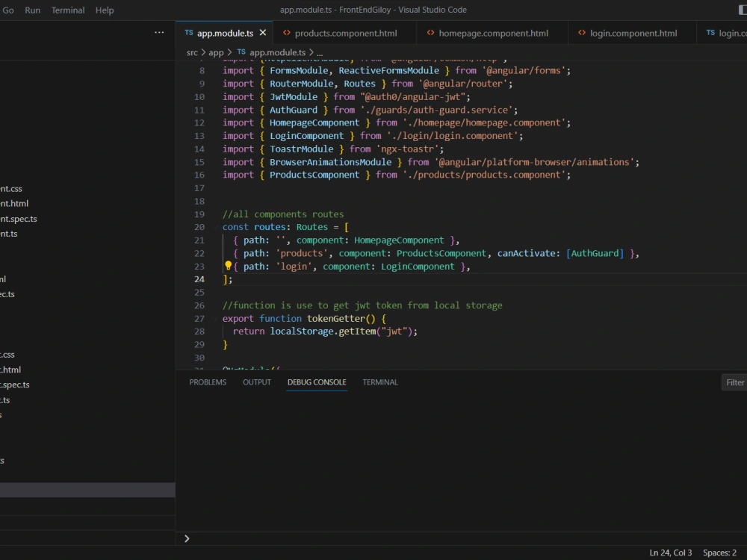Click line number 20 in gutter
Image resolution: width=747 pixels, height=560 pixels.
(x=199, y=227)
